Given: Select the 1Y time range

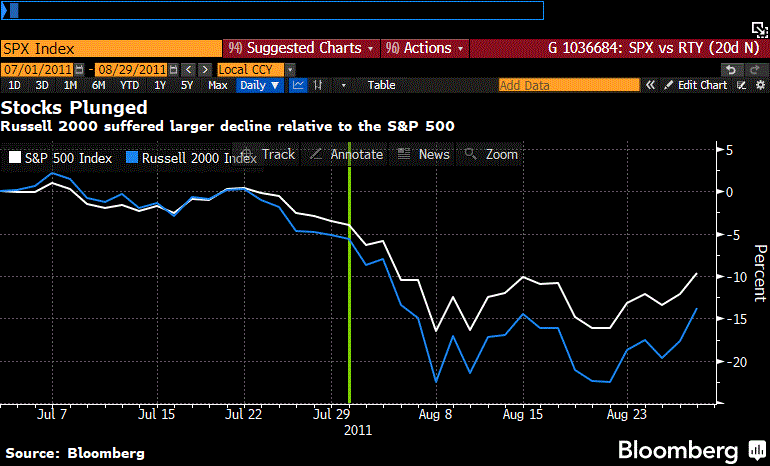Looking at the screenshot, I should 160,85.
